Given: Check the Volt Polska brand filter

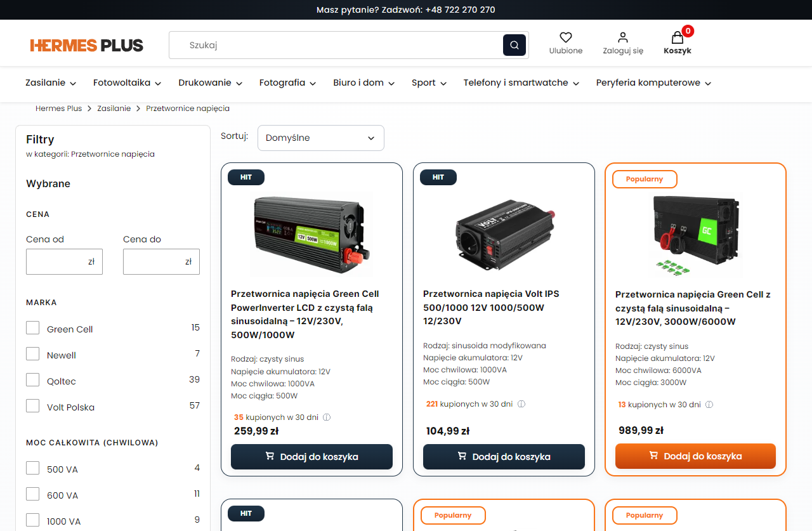Looking at the screenshot, I should (32, 406).
